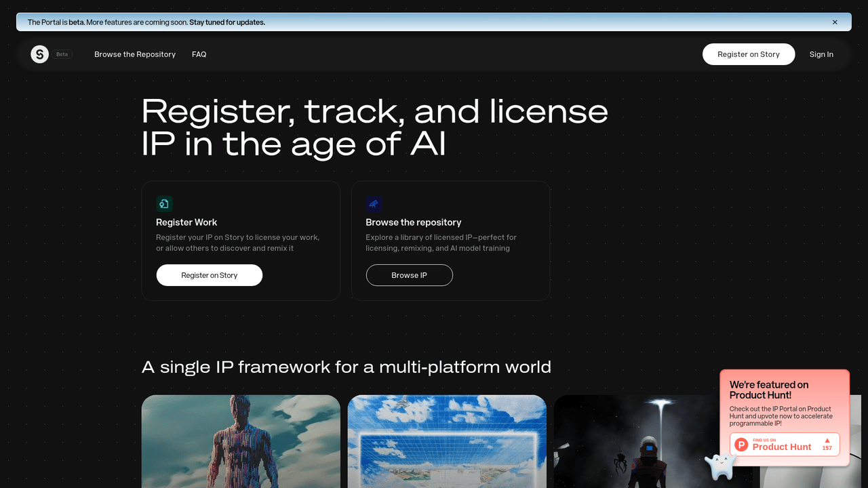Click the Sign In link
Image resolution: width=868 pixels, height=488 pixels.
(821, 54)
